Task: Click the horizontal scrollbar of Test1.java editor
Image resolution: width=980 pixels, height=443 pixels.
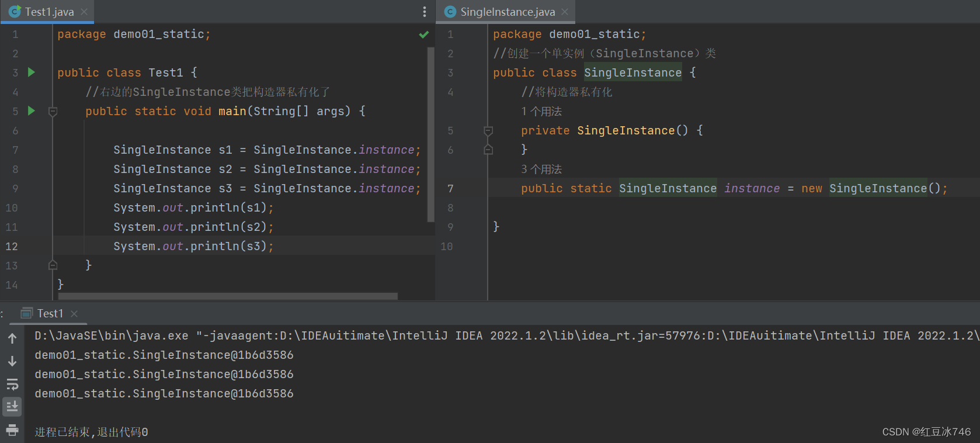Action: pos(228,296)
